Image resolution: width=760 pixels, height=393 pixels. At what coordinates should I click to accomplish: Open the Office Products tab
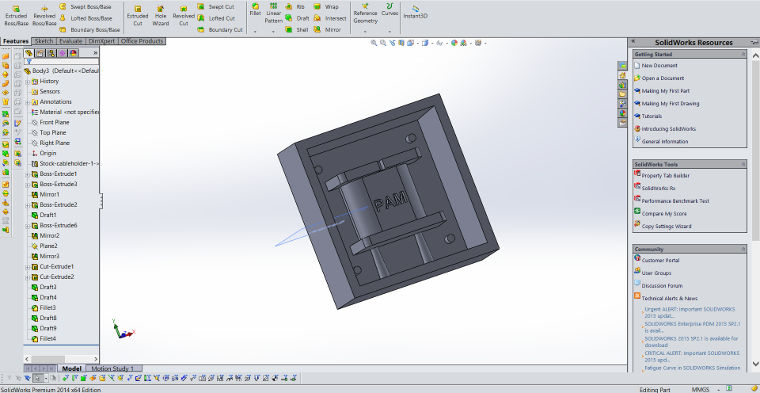coord(142,41)
